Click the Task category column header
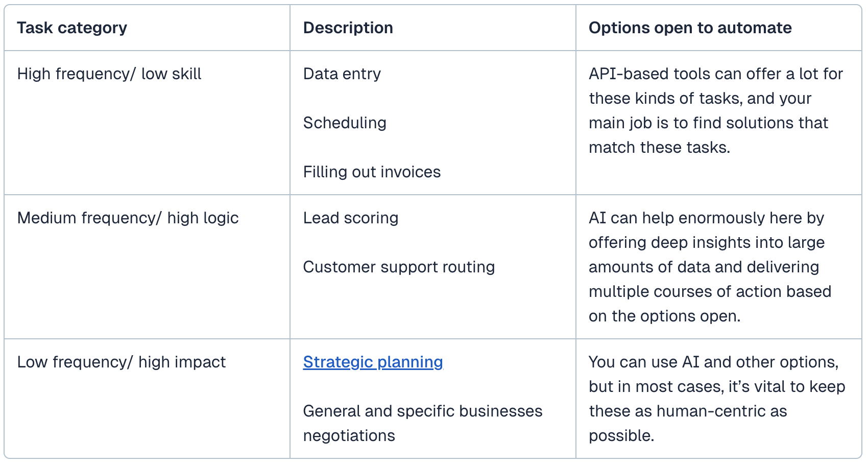The width and height of the screenshot is (868, 463). coord(72,28)
